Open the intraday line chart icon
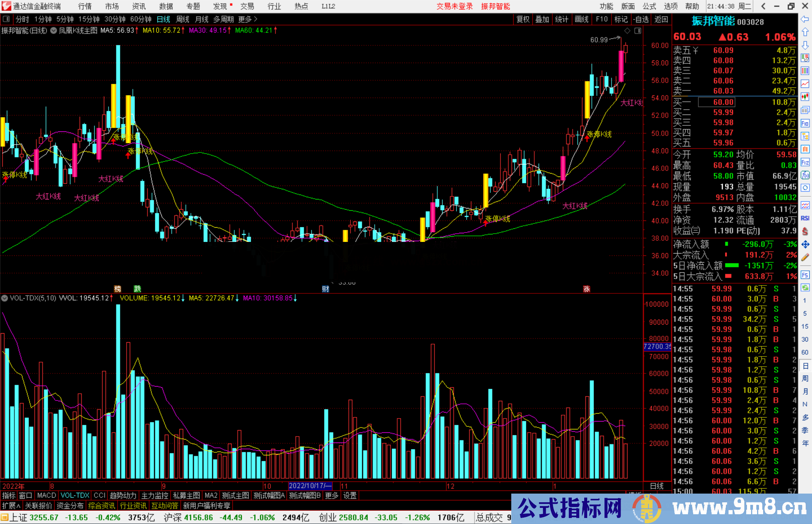 tap(805, 84)
